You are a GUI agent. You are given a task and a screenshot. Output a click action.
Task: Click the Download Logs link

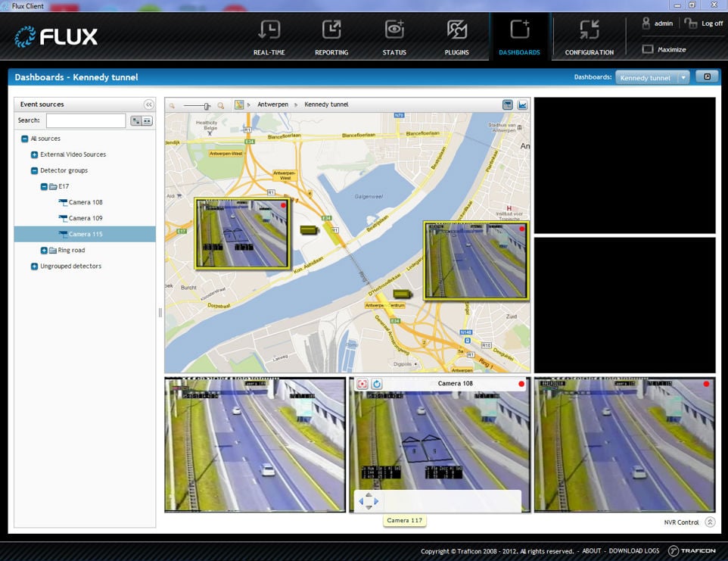(634, 551)
